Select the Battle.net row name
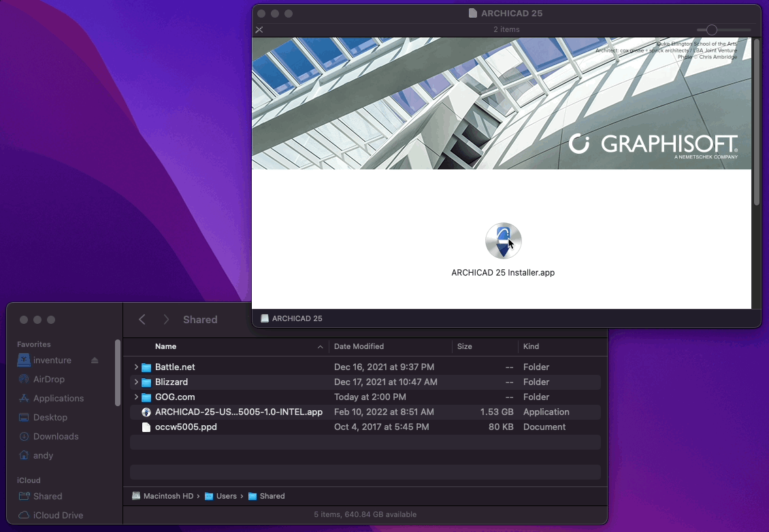 175,367
